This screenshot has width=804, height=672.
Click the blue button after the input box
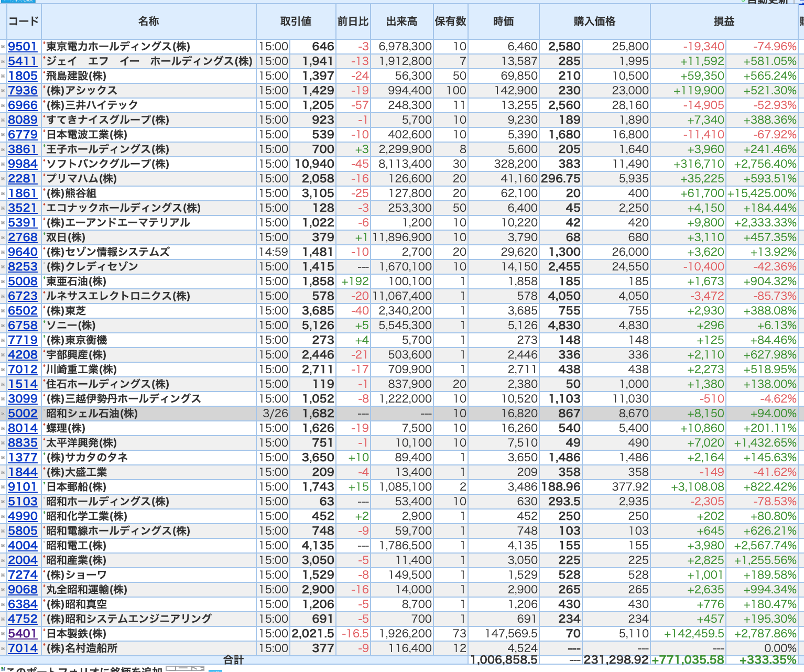215,670
